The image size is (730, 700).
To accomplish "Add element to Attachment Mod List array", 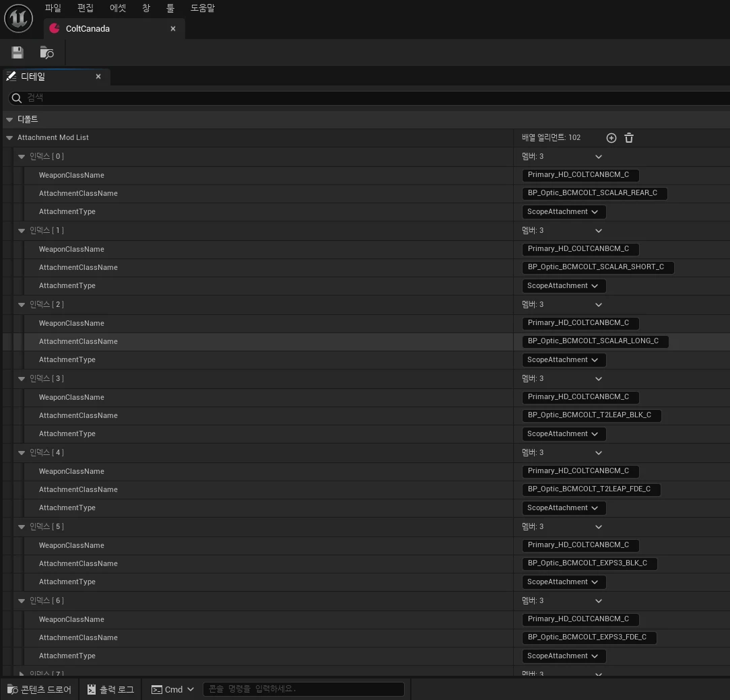I will pyautogui.click(x=611, y=138).
